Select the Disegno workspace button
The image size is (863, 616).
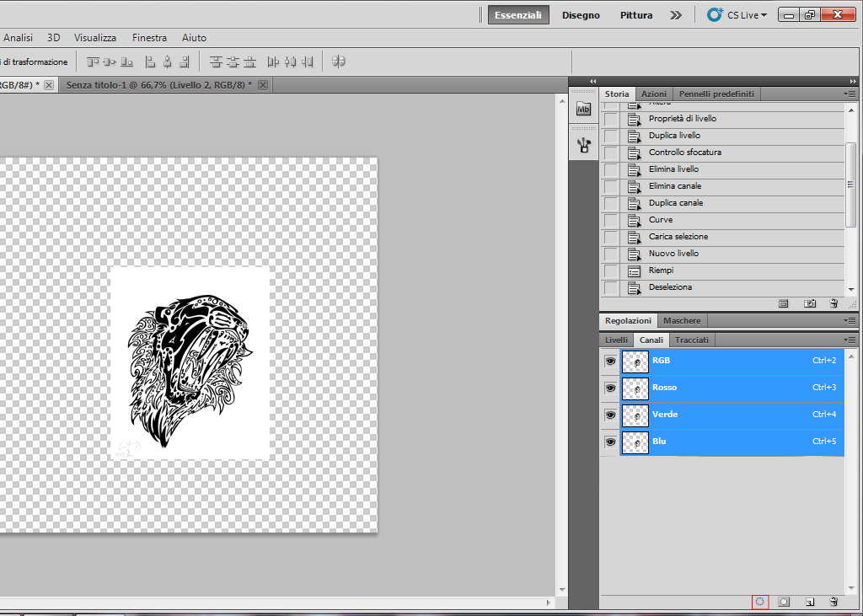point(581,15)
